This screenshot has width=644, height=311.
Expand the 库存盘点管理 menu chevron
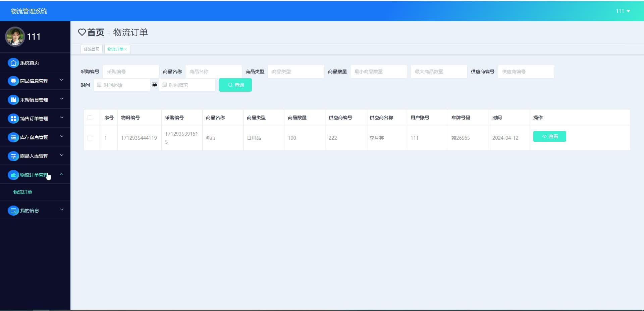point(62,136)
